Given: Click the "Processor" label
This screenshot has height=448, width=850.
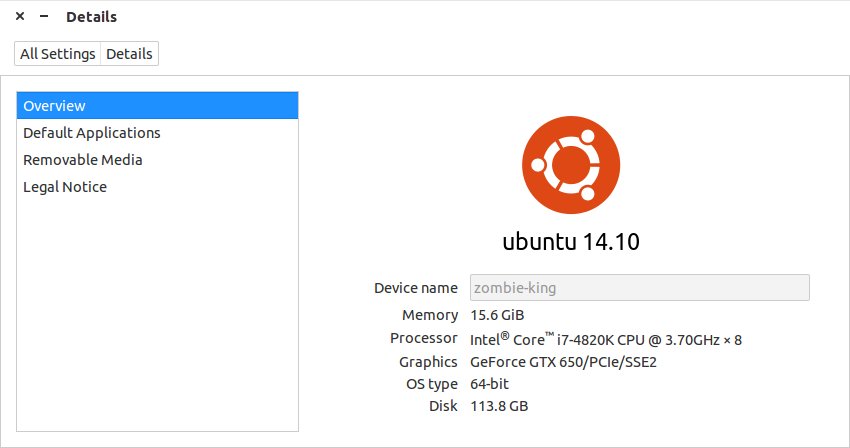Looking at the screenshot, I should (x=424, y=338).
